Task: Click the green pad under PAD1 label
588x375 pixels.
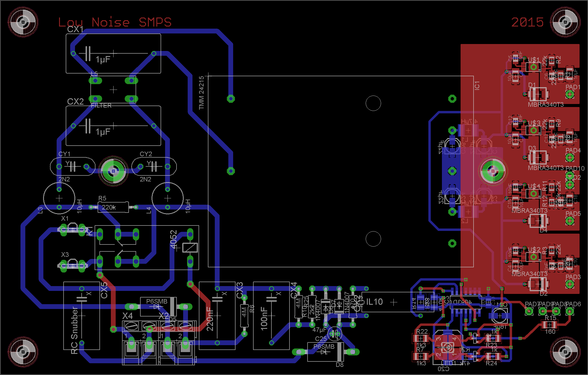Action: [x=570, y=94]
